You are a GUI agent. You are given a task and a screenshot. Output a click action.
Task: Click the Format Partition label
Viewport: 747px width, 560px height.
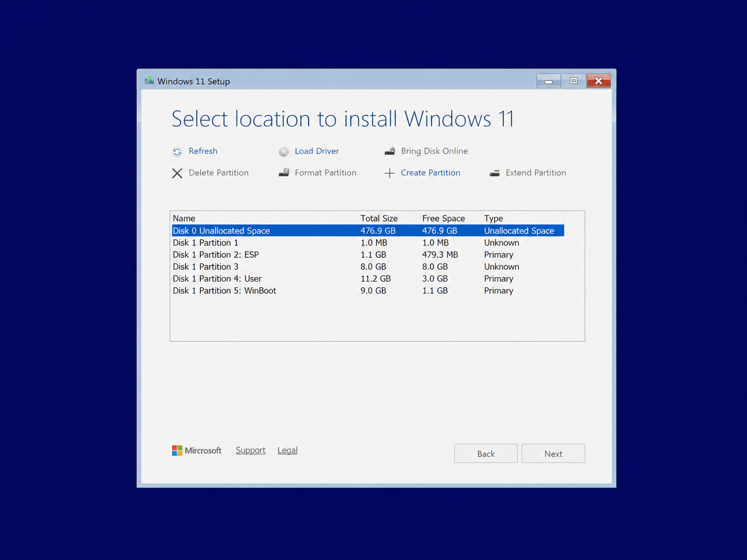click(x=326, y=173)
